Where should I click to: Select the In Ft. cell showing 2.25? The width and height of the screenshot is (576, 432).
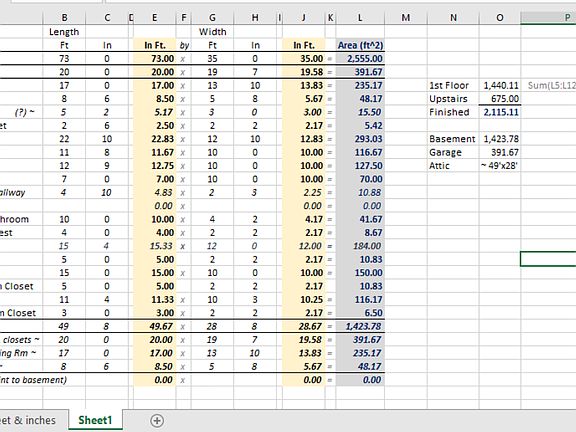pos(303,192)
